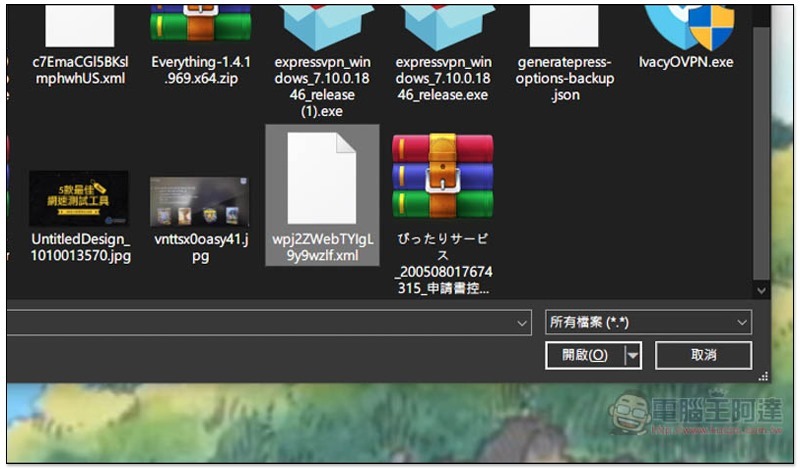Image resolution: width=800 pixels, height=469 pixels.
Task: Expand the 開啟 button split arrow
Action: tap(633, 355)
